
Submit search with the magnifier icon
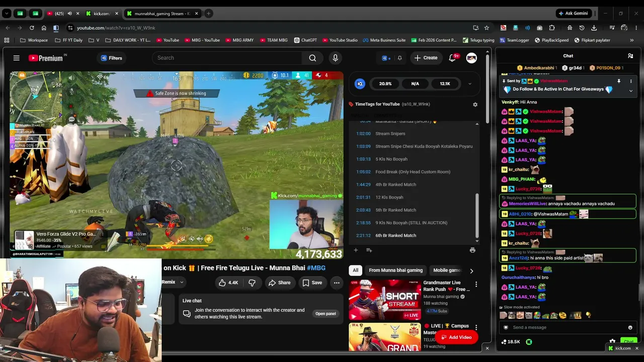click(x=312, y=58)
